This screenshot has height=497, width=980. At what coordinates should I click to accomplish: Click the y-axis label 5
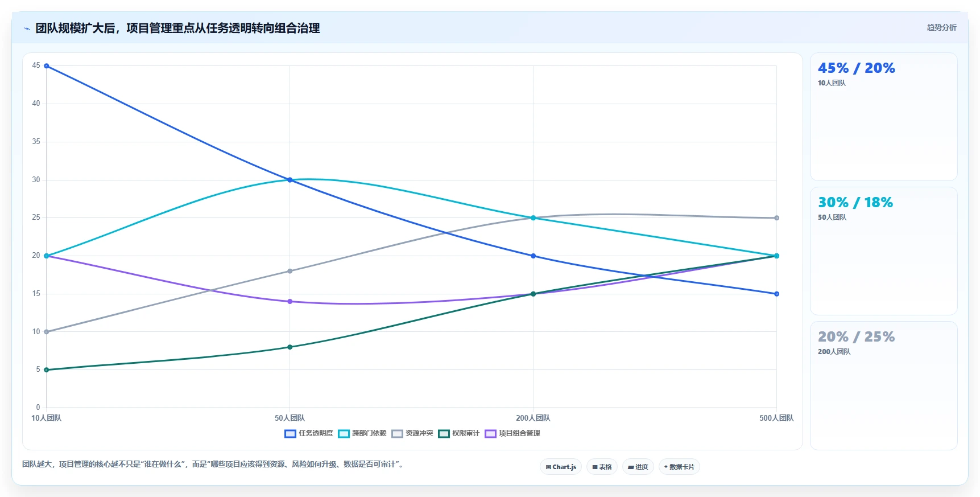(x=38, y=369)
